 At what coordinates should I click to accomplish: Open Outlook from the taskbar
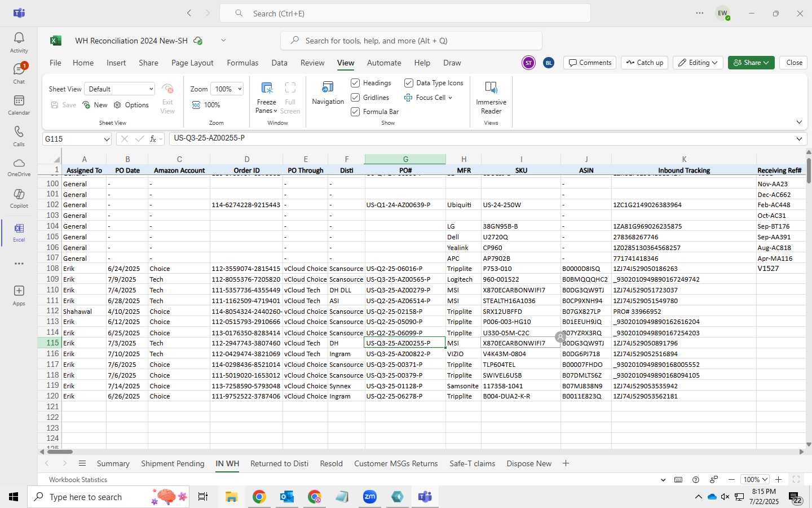(x=286, y=497)
